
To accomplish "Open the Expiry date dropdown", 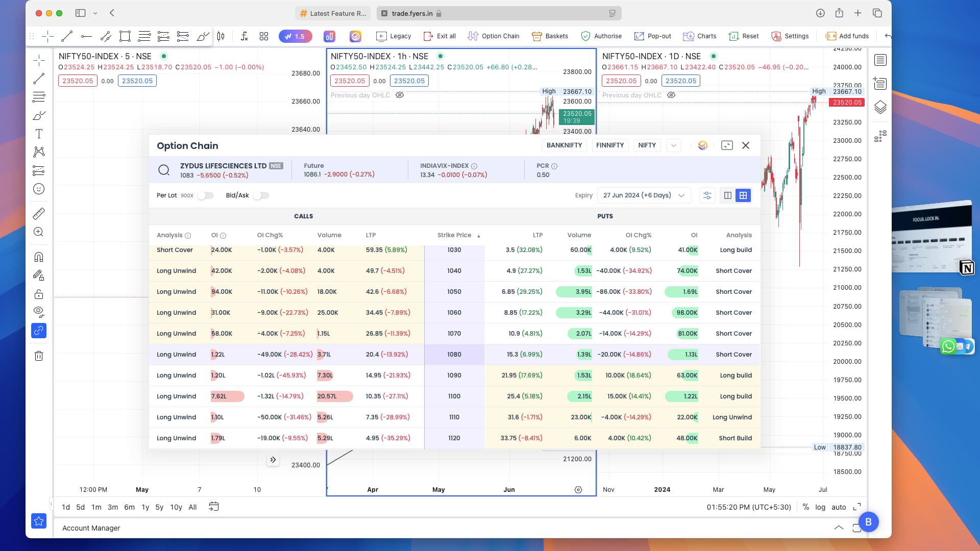I will coord(644,195).
